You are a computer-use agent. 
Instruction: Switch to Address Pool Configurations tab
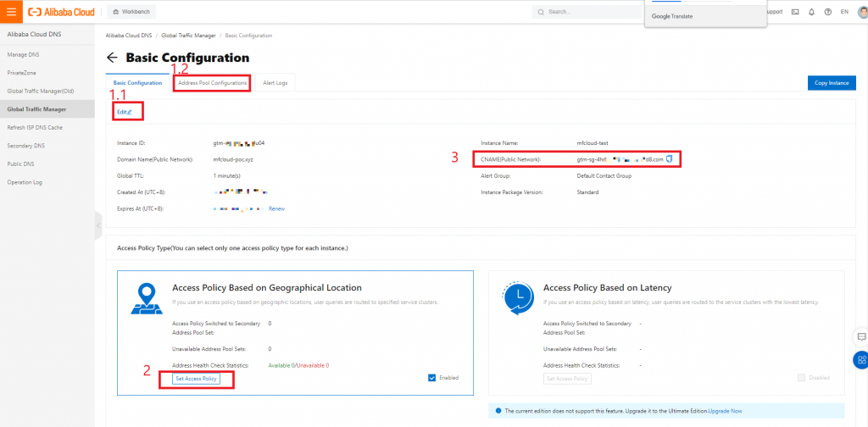[212, 83]
